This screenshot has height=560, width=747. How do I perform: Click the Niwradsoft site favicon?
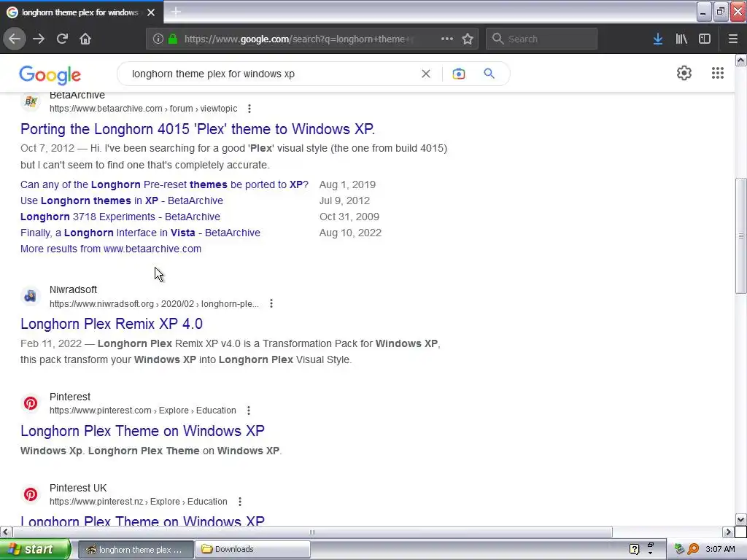pyautogui.click(x=31, y=296)
